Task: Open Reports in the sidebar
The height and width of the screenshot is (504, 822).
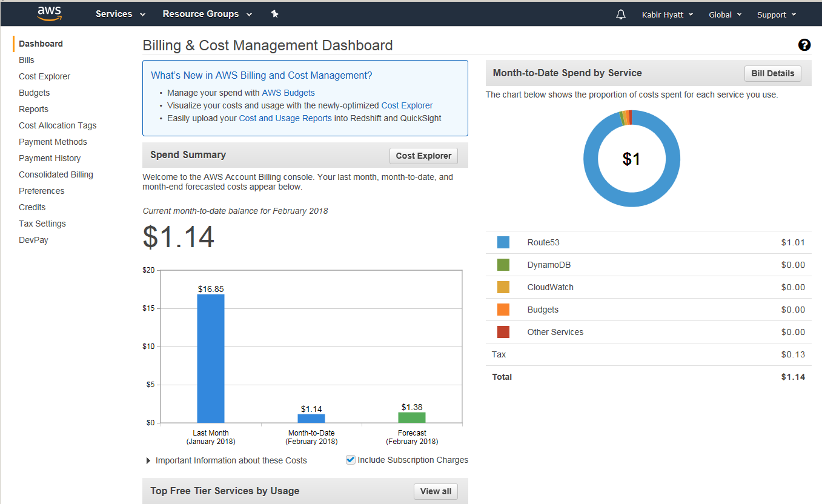Action: pos(33,109)
